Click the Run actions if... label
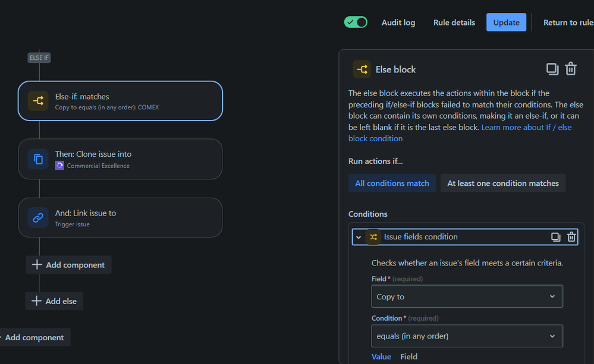 click(x=375, y=161)
